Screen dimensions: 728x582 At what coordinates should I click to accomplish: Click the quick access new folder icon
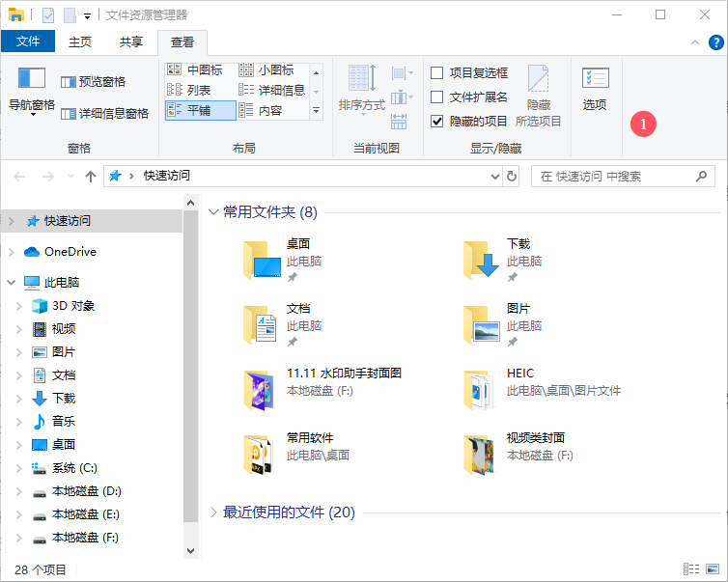tap(70, 15)
